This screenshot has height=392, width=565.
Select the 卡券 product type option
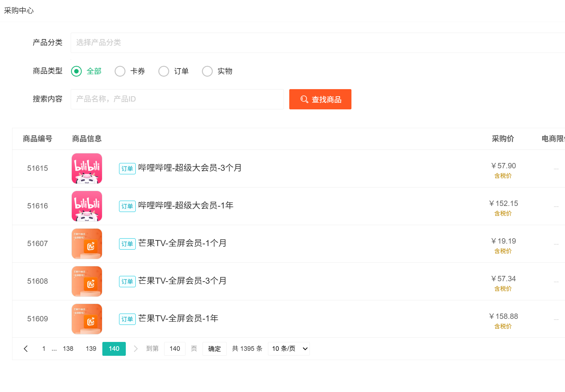pyautogui.click(x=120, y=71)
